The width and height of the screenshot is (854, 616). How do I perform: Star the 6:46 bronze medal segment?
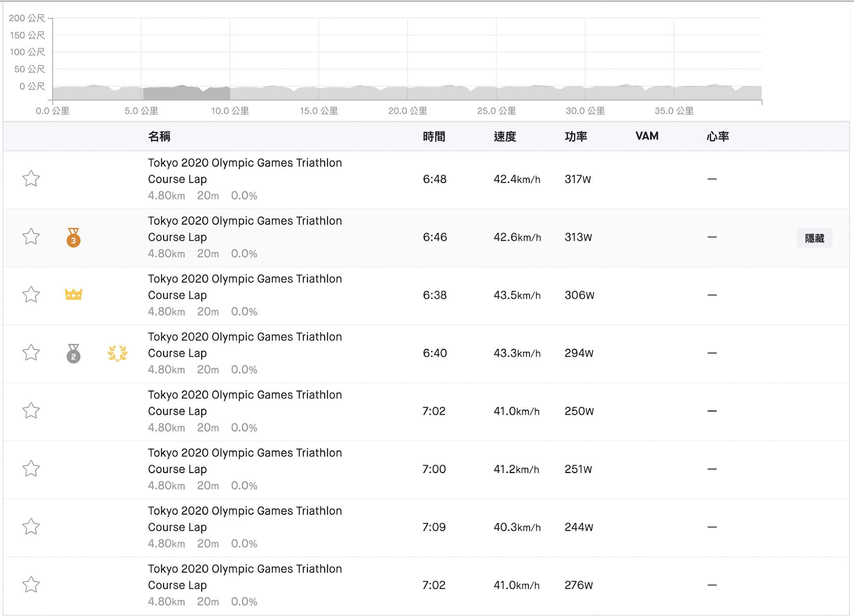(x=31, y=237)
